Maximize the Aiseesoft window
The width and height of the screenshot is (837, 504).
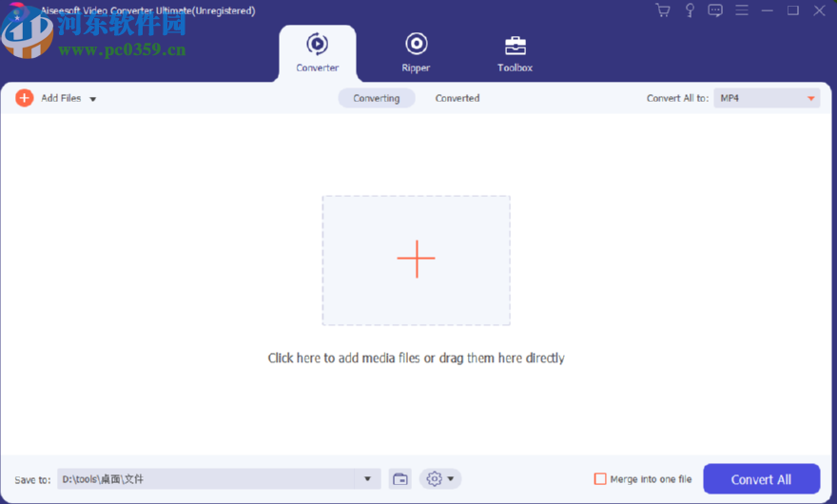[x=793, y=10]
